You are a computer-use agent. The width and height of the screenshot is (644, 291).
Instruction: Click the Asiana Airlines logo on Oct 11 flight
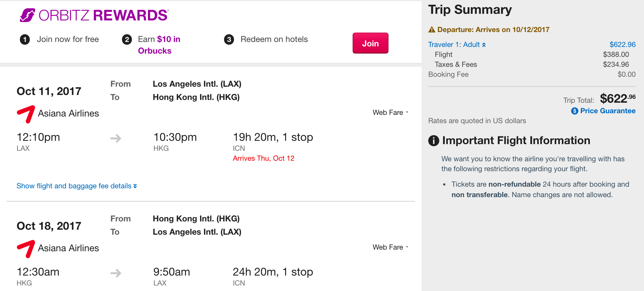click(x=26, y=114)
